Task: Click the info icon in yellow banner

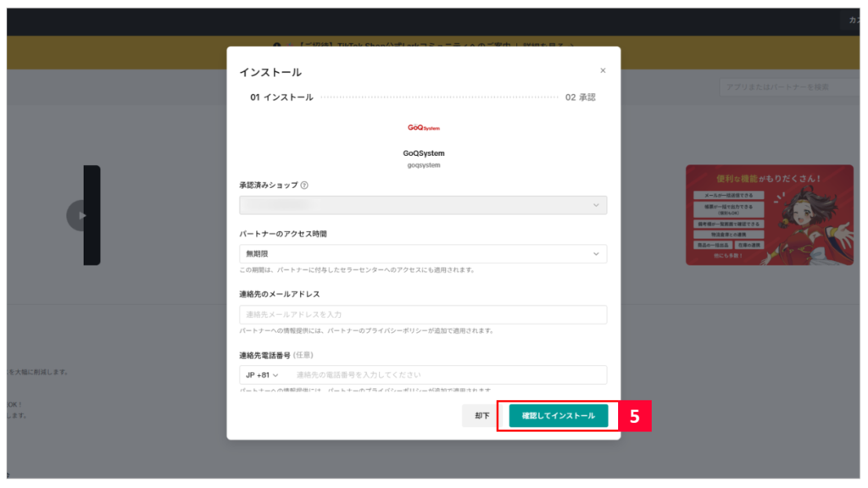Action: [x=278, y=45]
